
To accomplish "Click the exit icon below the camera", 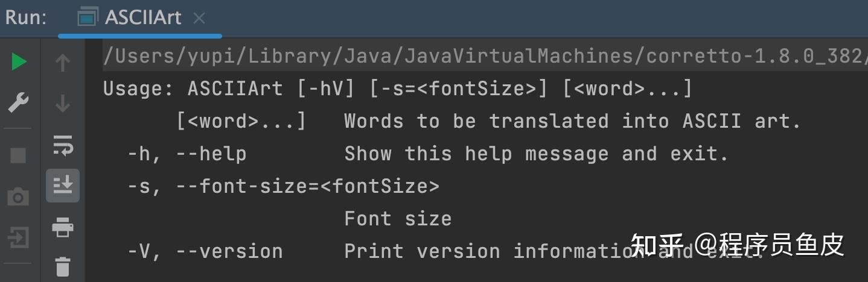I will 18,237.
